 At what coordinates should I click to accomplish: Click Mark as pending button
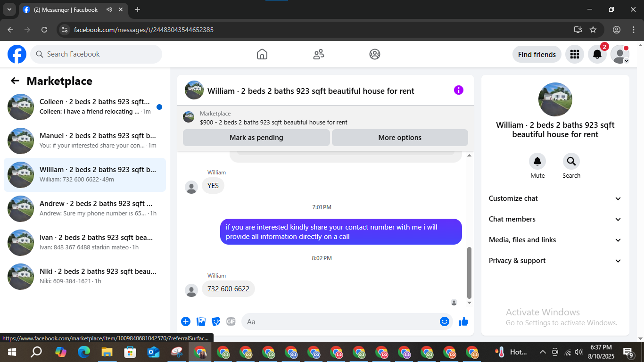tap(256, 138)
